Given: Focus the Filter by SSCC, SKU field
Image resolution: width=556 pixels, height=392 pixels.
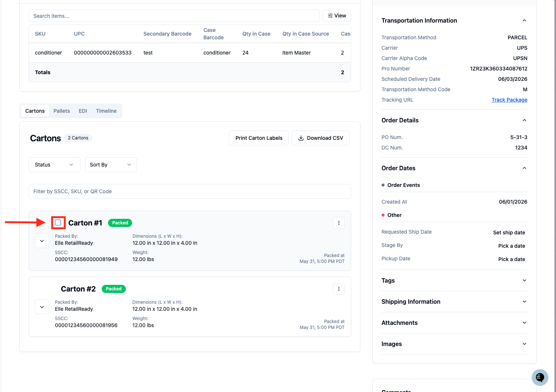Looking at the screenshot, I should click(x=190, y=191).
